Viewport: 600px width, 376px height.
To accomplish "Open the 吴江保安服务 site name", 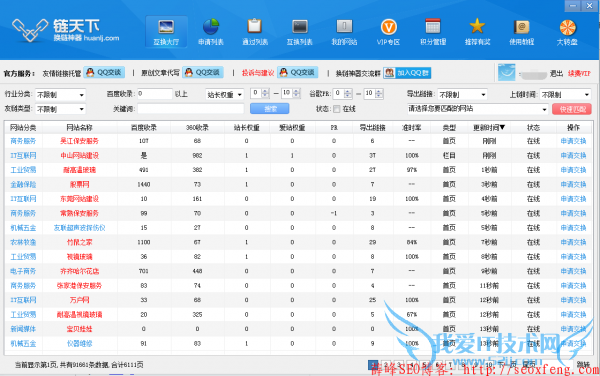I will (x=79, y=141).
